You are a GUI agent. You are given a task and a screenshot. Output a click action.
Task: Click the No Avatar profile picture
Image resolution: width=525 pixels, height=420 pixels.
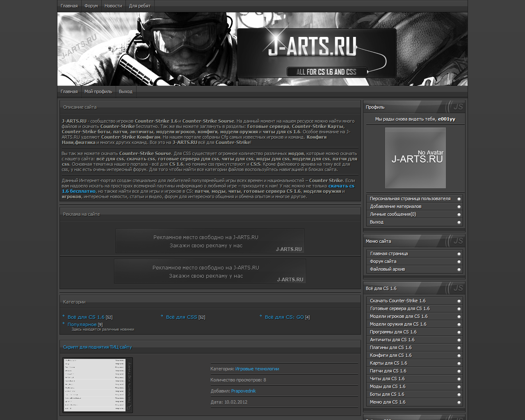(x=415, y=158)
